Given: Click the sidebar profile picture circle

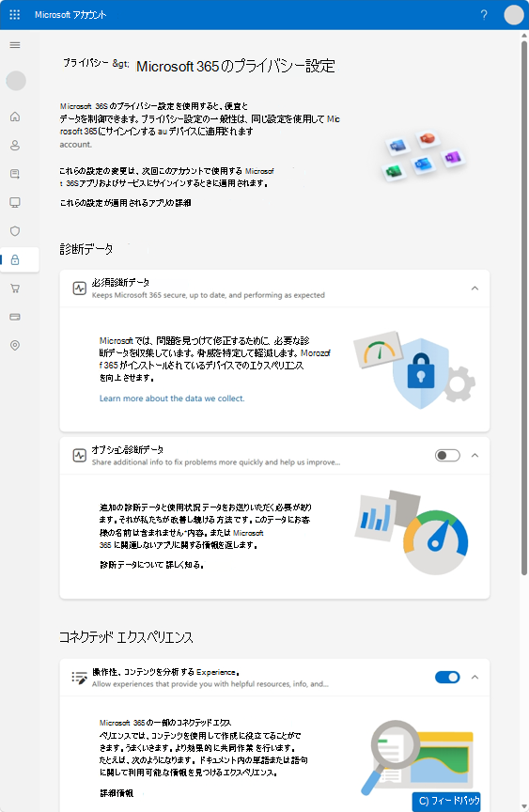Looking at the screenshot, I should [x=16, y=81].
